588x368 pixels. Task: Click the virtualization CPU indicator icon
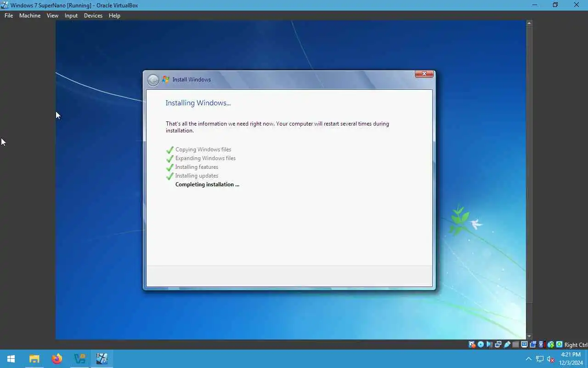[542, 345]
